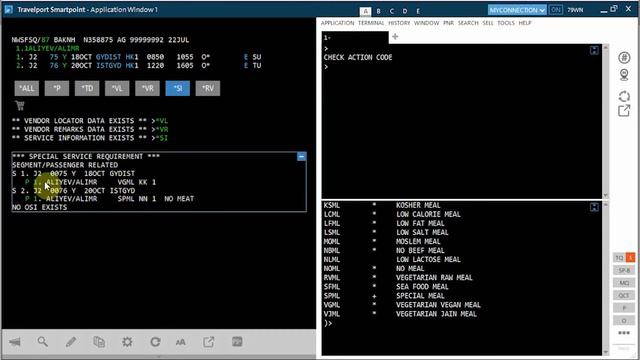Click the orange counter badge beside TQ
This screenshot has width=640, height=360.
631,258
